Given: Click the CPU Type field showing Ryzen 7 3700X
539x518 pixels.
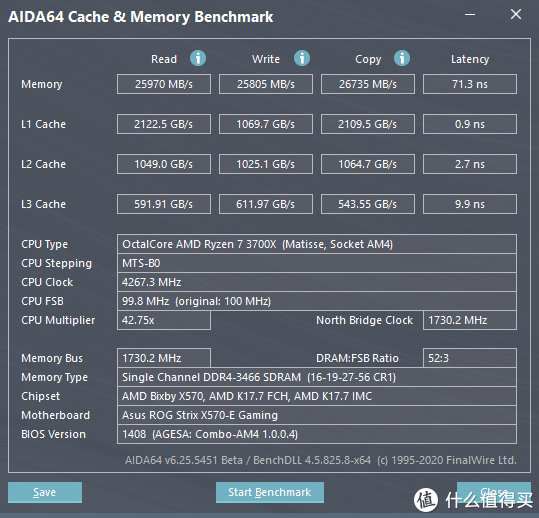Looking at the screenshot, I should [x=317, y=244].
